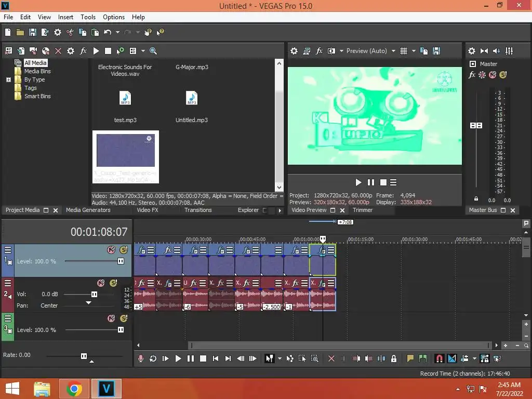This screenshot has height=399, width=532.
Task: Toggle split screen view in the preview
Action: click(331, 51)
